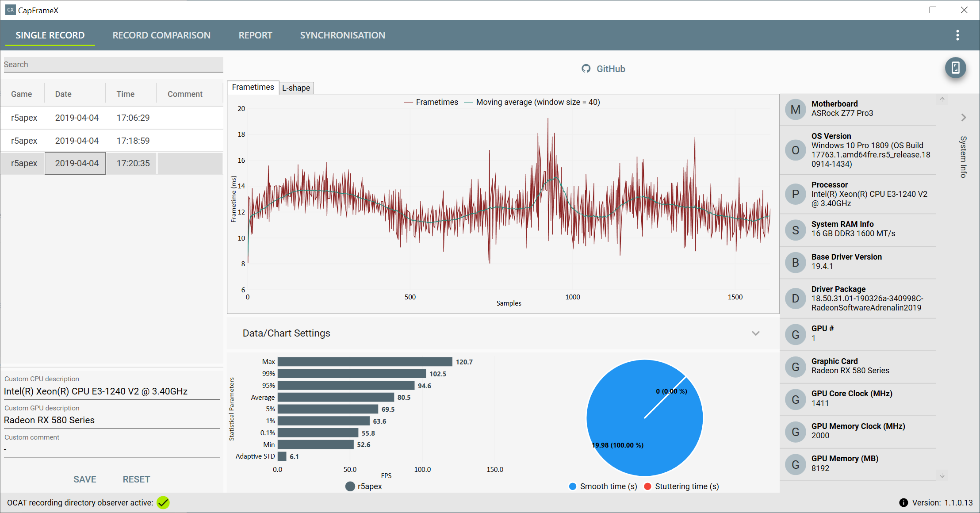The height and width of the screenshot is (513, 980).
Task: Click the OS Version 'O' avatar icon
Action: pyautogui.click(x=795, y=150)
